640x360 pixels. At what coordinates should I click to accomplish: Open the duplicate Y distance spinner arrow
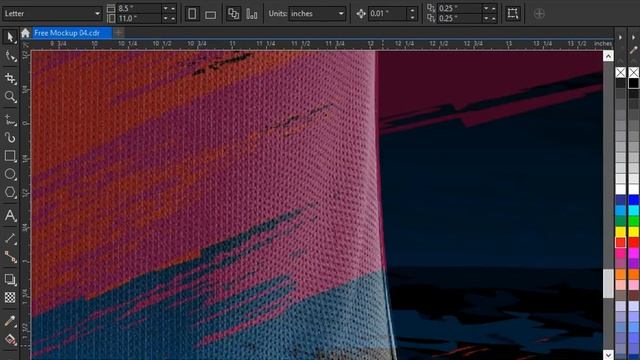click(486, 18)
